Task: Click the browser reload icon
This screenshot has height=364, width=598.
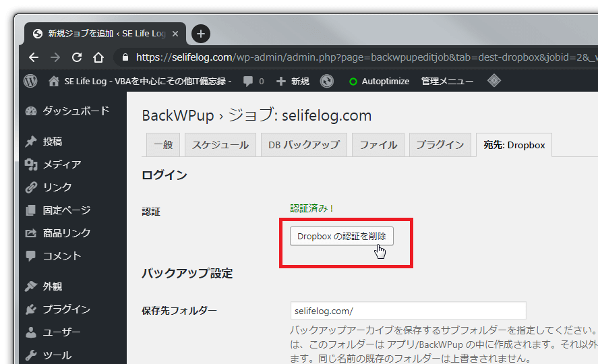Action: 77,57
